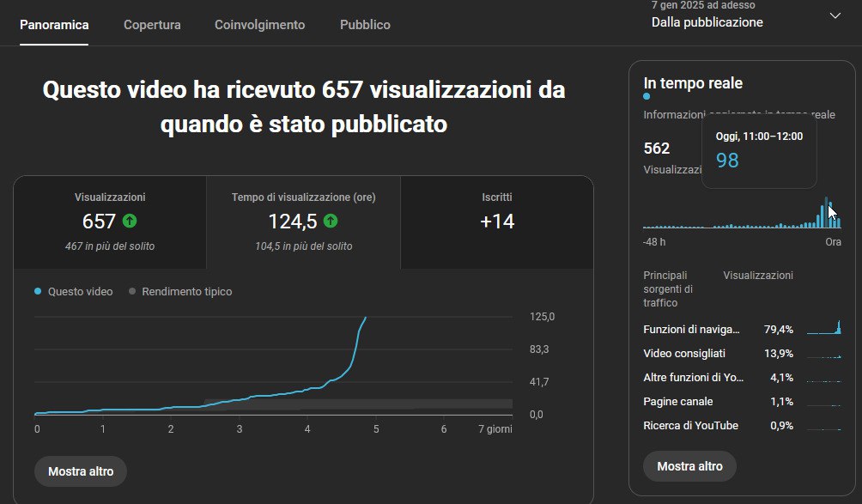Click the green arrow next to watch time 124,5

(x=331, y=221)
